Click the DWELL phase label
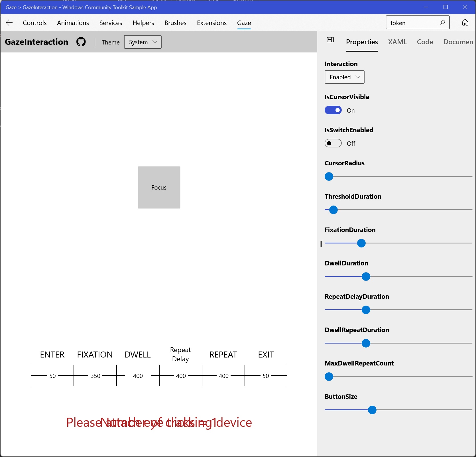This screenshot has height=457, width=476. tap(138, 355)
